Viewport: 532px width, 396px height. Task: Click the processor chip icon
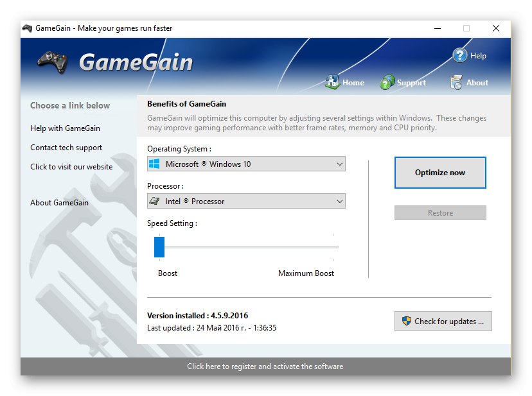click(x=154, y=201)
